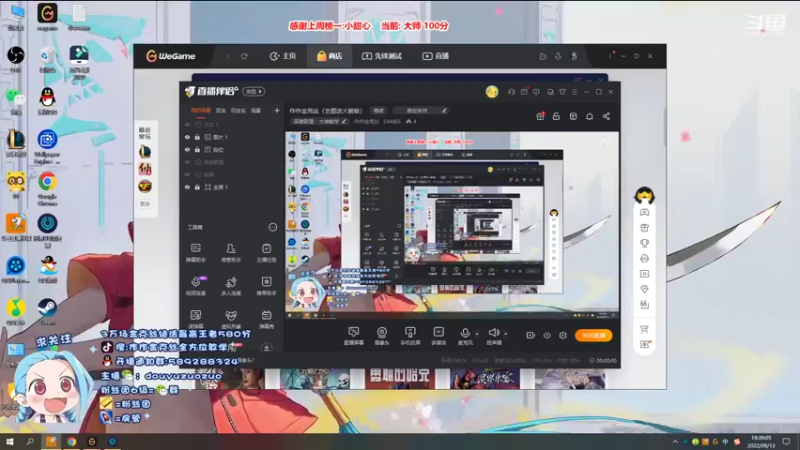
Task: Toggle the mode button beside 直播伴侣 logo
Action: point(254,91)
